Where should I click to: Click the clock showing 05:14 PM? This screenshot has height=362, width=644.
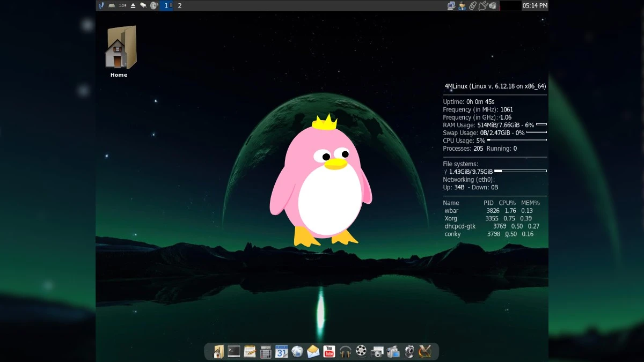pyautogui.click(x=535, y=5)
